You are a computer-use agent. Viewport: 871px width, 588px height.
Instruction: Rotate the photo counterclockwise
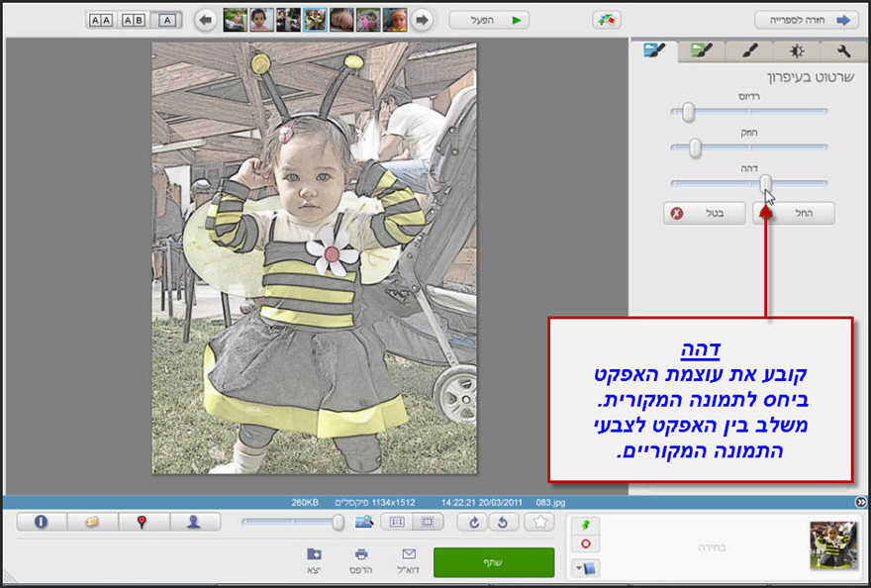tap(504, 522)
